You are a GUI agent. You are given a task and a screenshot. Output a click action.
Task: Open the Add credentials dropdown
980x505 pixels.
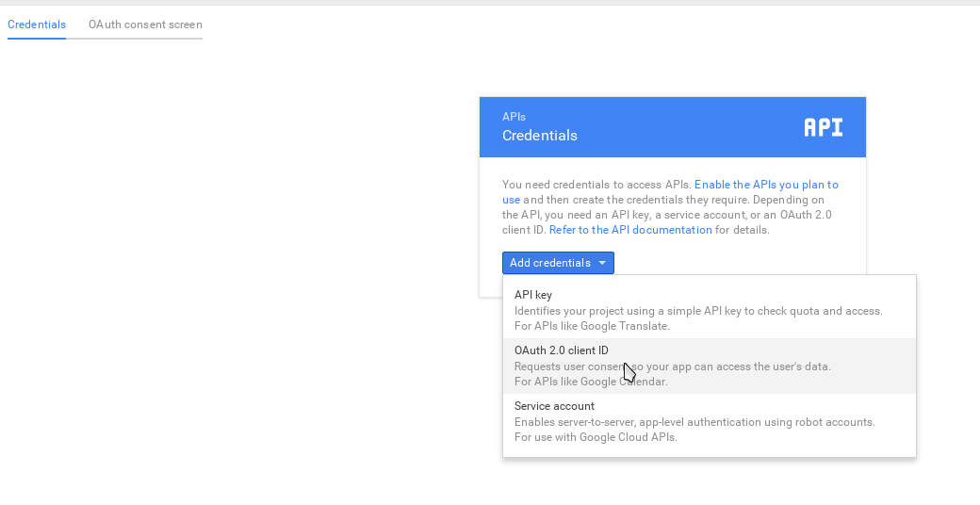coord(558,263)
